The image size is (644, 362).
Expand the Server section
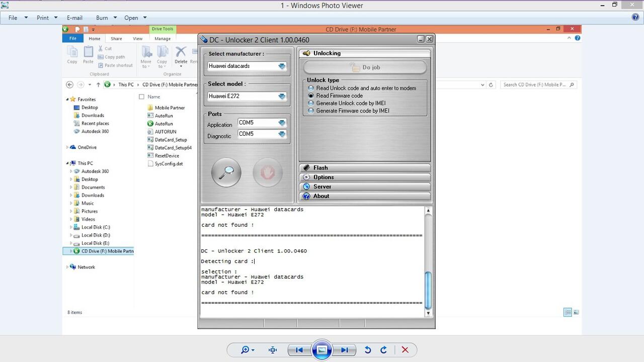coord(365,187)
